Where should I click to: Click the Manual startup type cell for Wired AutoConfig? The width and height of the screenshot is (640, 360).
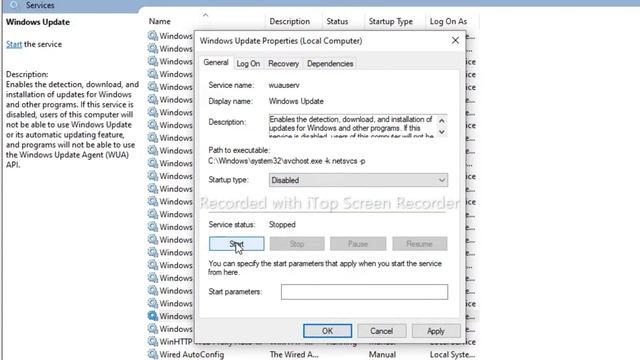point(382,354)
